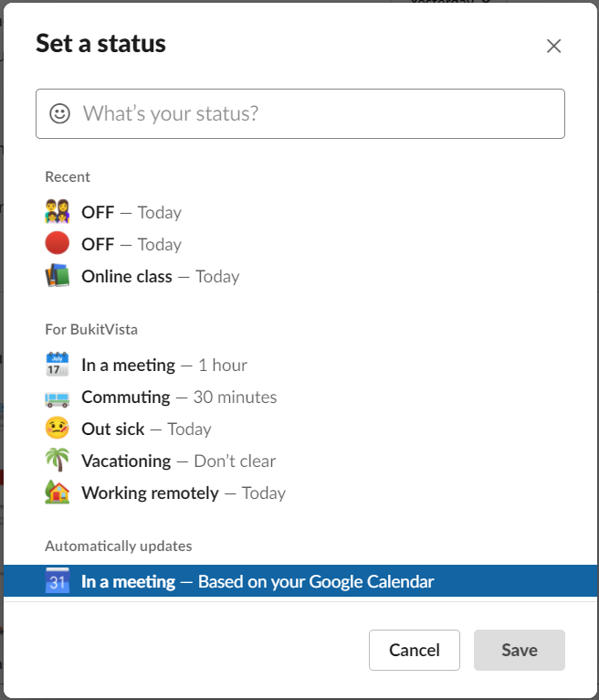
Task: Click the red circle emoji beside OFF
Action: [58, 243]
